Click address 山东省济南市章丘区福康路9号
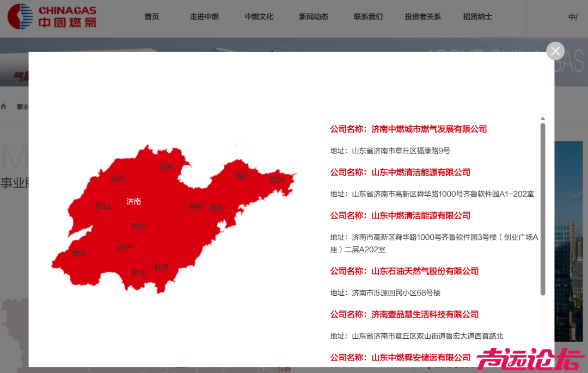Image resolution: width=588 pixels, height=373 pixels. coord(401,151)
